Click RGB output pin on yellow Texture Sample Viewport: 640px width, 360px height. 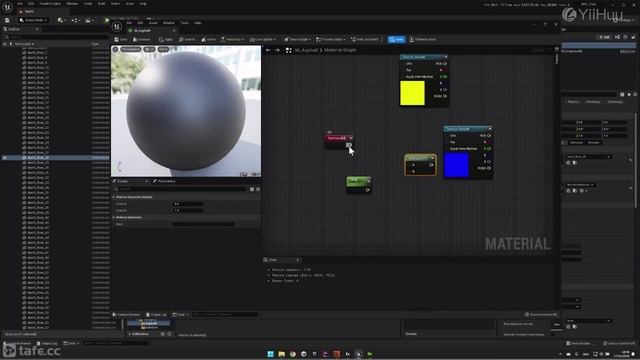pos(445,64)
